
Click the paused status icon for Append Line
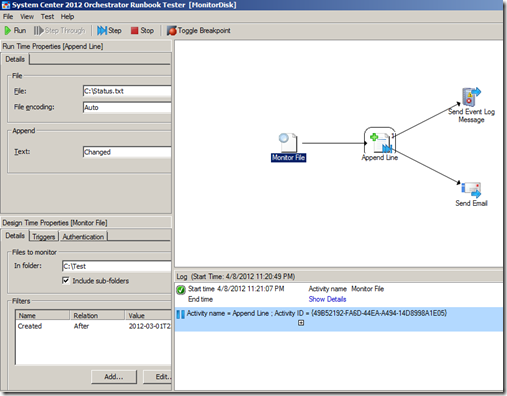click(x=180, y=314)
